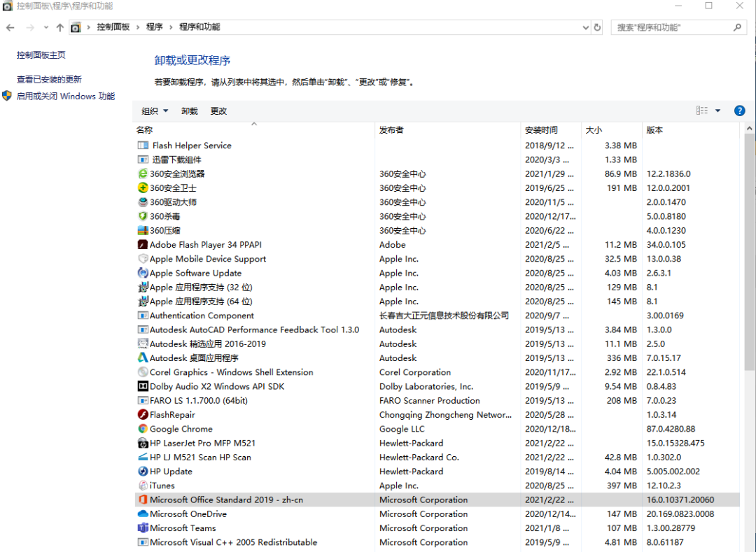This screenshot has height=552, width=756.
Task: Sort by the 版本 column header
Action: pos(690,129)
